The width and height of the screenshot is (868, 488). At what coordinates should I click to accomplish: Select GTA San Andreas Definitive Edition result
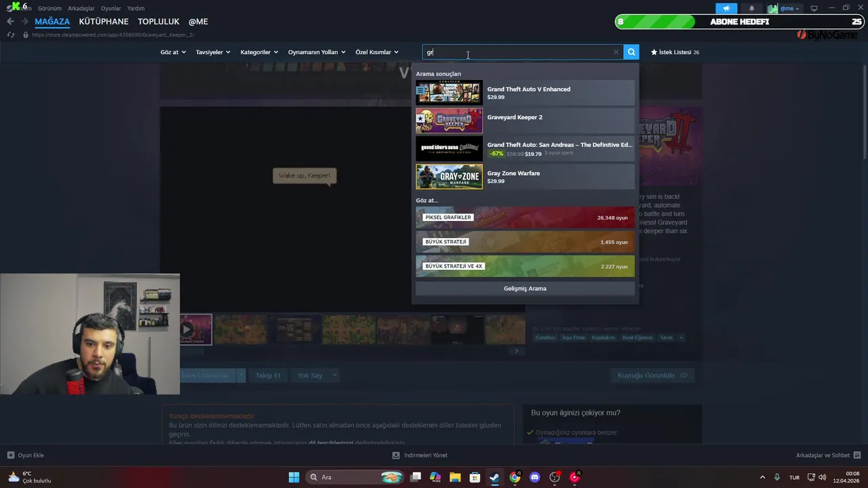coord(525,148)
